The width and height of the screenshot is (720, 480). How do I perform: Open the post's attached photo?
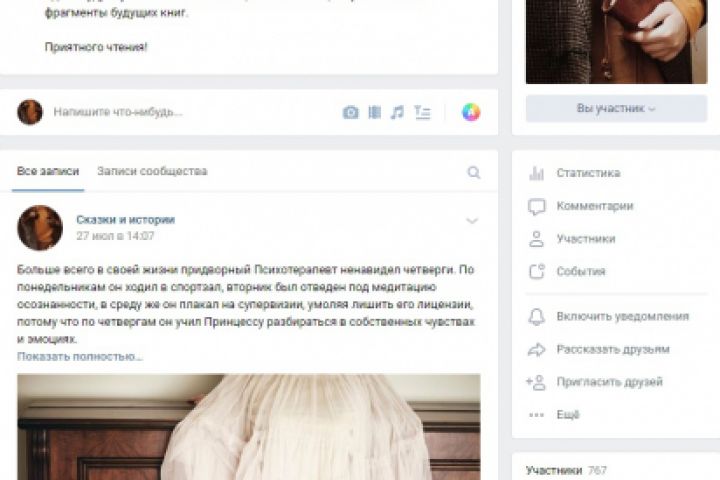point(249,427)
